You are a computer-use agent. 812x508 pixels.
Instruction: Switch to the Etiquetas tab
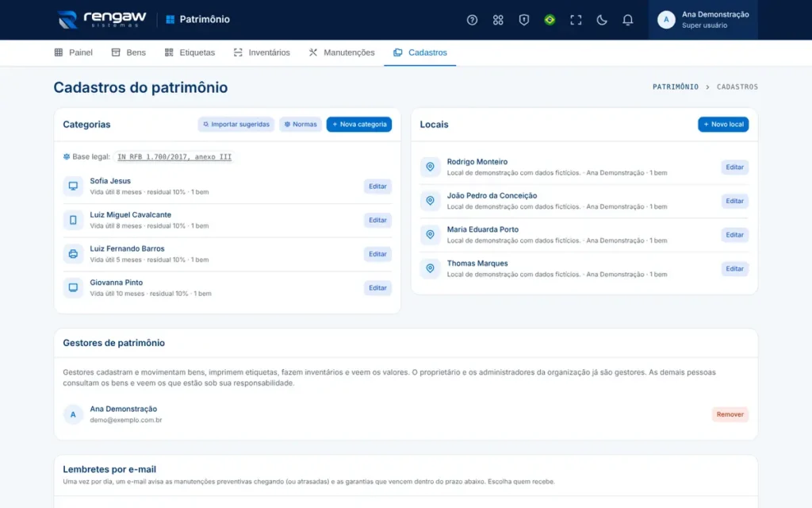190,52
